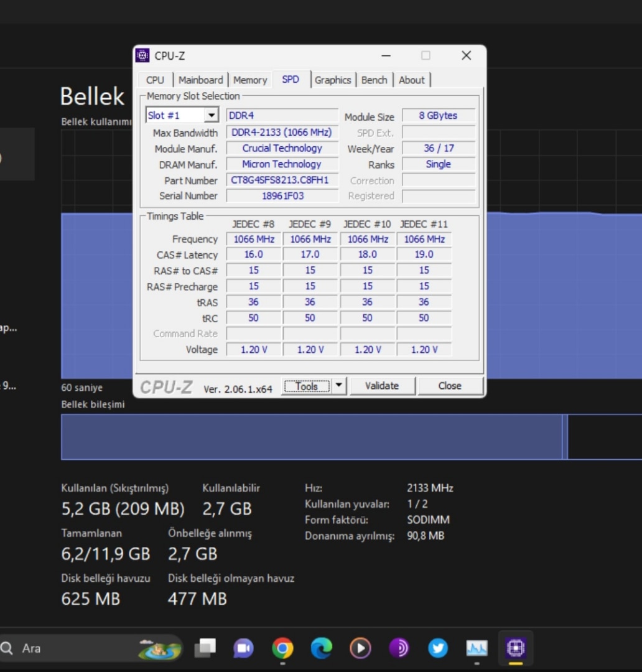
Task: Open Google Chrome from the taskbar
Action: (x=282, y=648)
